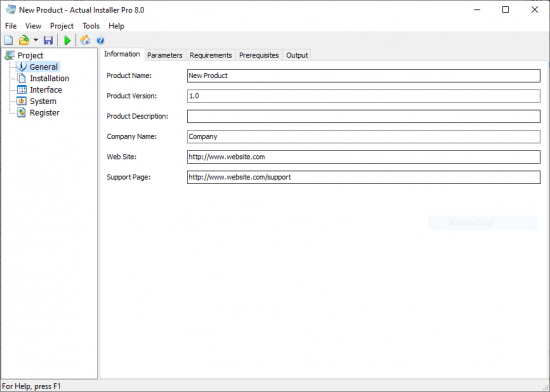Click the Interface window icon in the tree

[22, 90]
